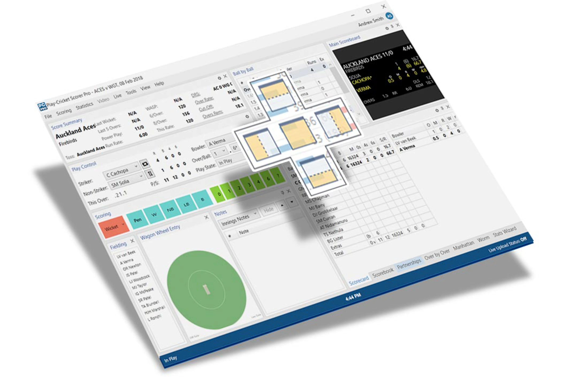Open the Over number dropdown

click(220, 152)
